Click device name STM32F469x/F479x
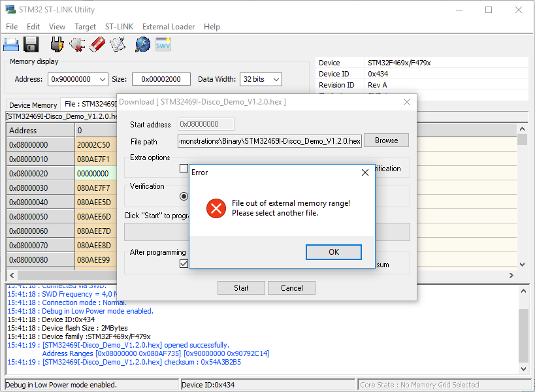 pyautogui.click(x=399, y=63)
